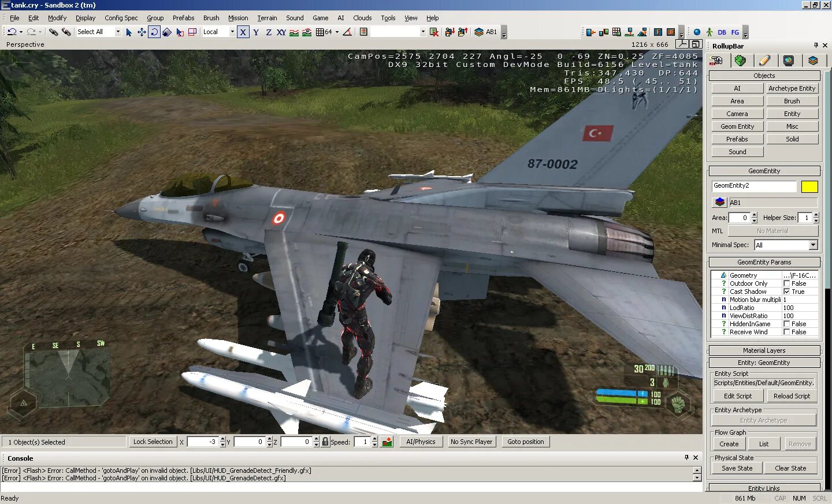
Task: Open the Display settings tab in RollupBar
Action: (789, 61)
